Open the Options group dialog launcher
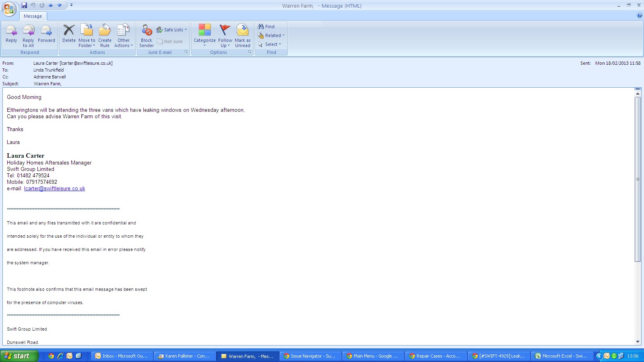 250,52
